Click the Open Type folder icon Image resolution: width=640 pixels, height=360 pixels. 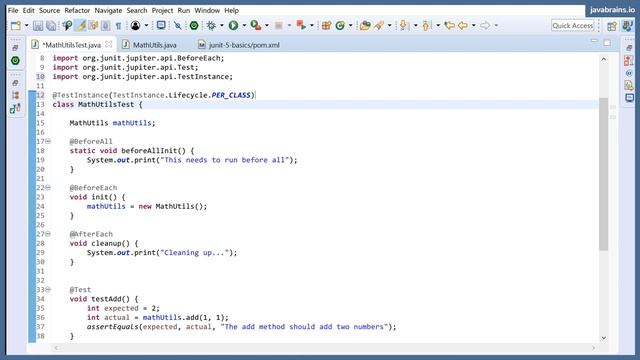click(x=365, y=26)
